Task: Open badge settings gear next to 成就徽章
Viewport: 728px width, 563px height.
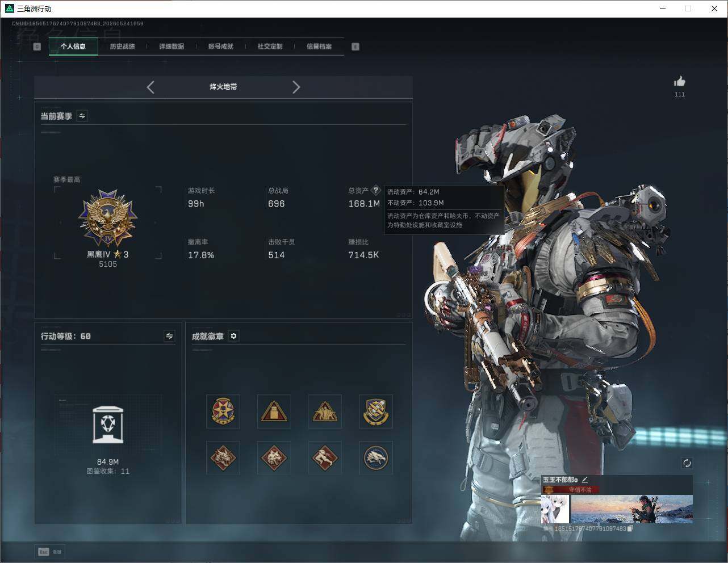Action: [x=233, y=336]
